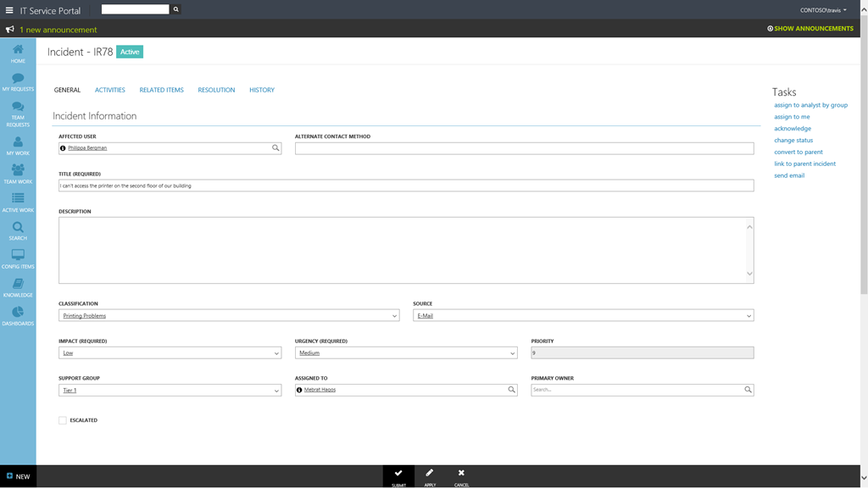Screen dimensions: 868x488
Task: Click the Priority value field
Action: pos(643,353)
